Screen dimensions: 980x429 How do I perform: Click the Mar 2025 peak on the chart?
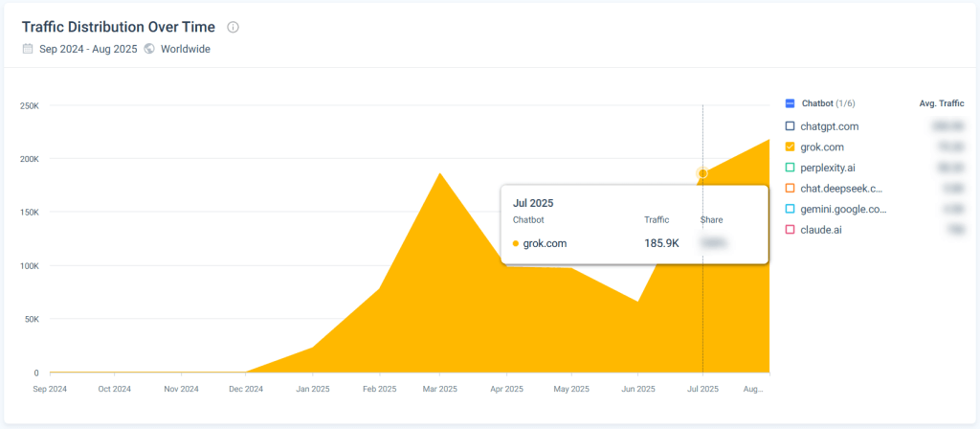[x=439, y=174]
